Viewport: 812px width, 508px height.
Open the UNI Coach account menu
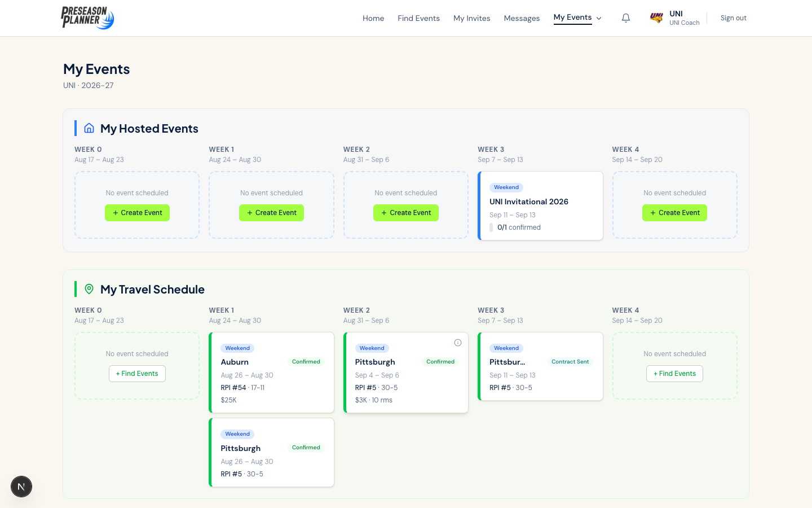(683, 18)
